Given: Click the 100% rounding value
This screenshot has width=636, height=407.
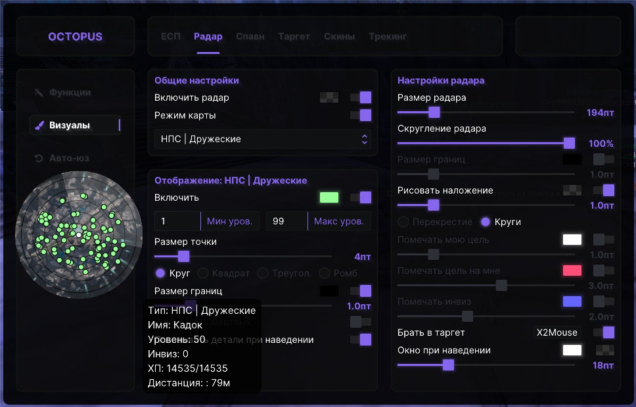Looking at the screenshot, I should (601, 144).
